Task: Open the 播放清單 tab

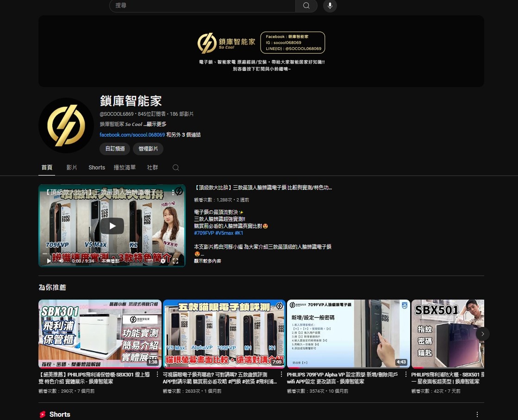Action: 125,168
